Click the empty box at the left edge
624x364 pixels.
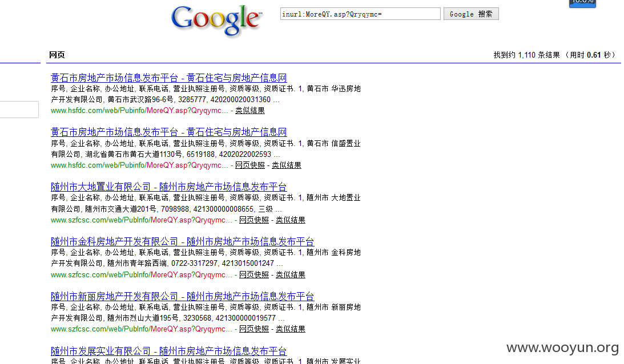pyautogui.click(x=19, y=110)
